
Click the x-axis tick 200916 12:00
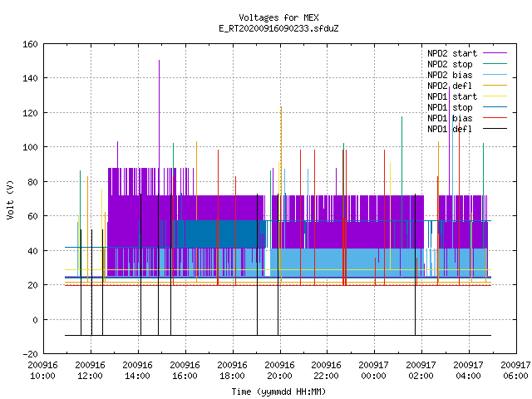91,371
